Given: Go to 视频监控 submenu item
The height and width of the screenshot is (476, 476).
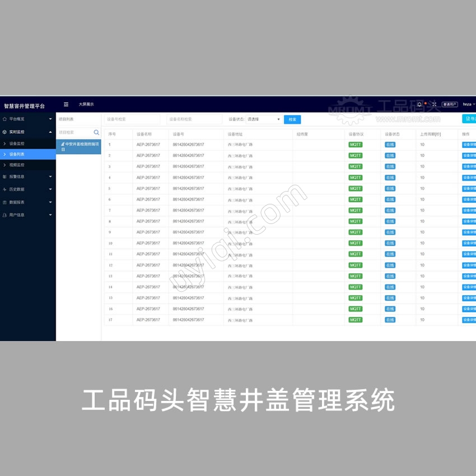Looking at the screenshot, I should click(x=28, y=165).
